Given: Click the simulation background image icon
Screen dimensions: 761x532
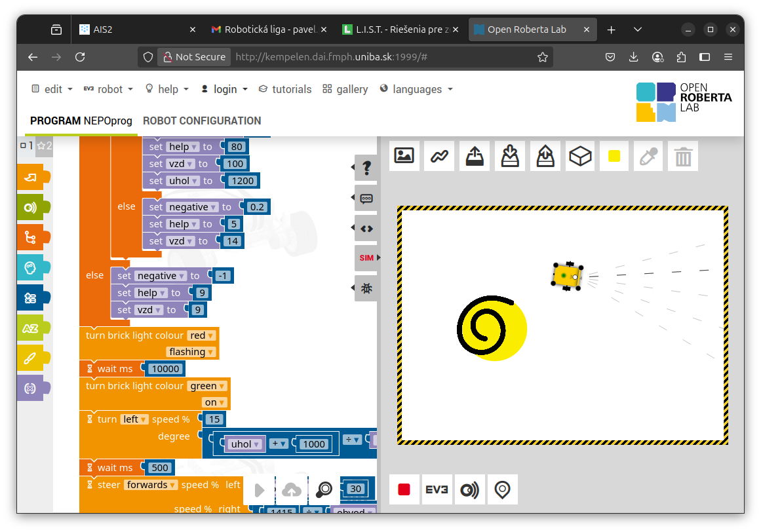Looking at the screenshot, I should pos(404,156).
